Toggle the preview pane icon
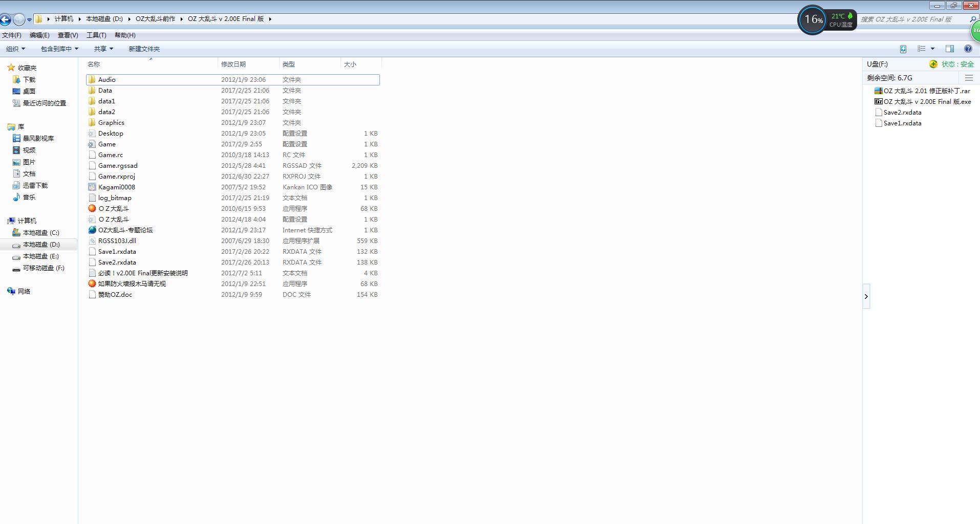980x524 pixels. pyautogui.click(x=949, y=49)
